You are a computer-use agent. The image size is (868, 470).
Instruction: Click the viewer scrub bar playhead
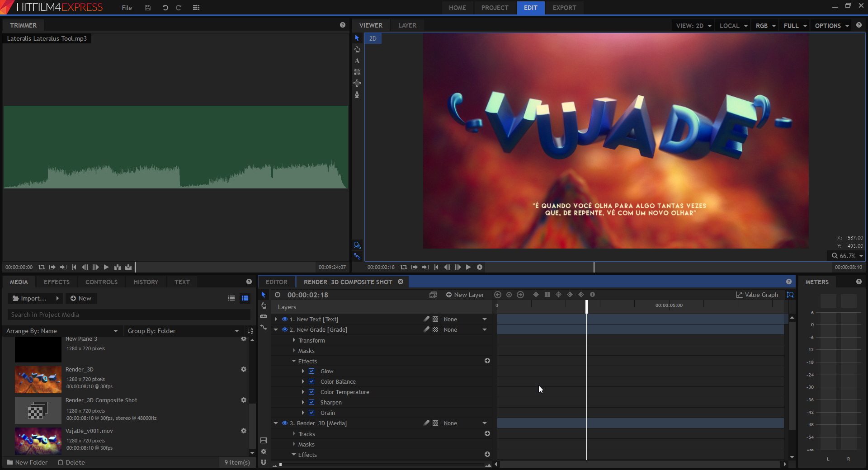pos(594,267)
